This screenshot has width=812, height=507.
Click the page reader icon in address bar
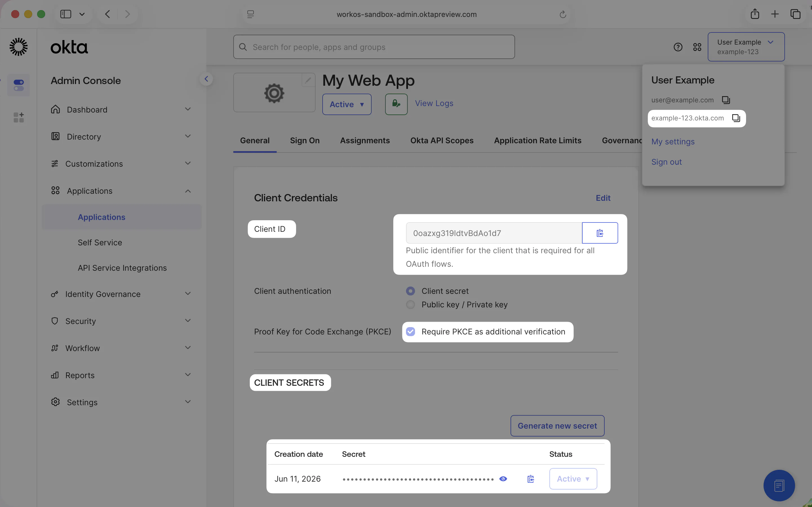tap(250, 14)
